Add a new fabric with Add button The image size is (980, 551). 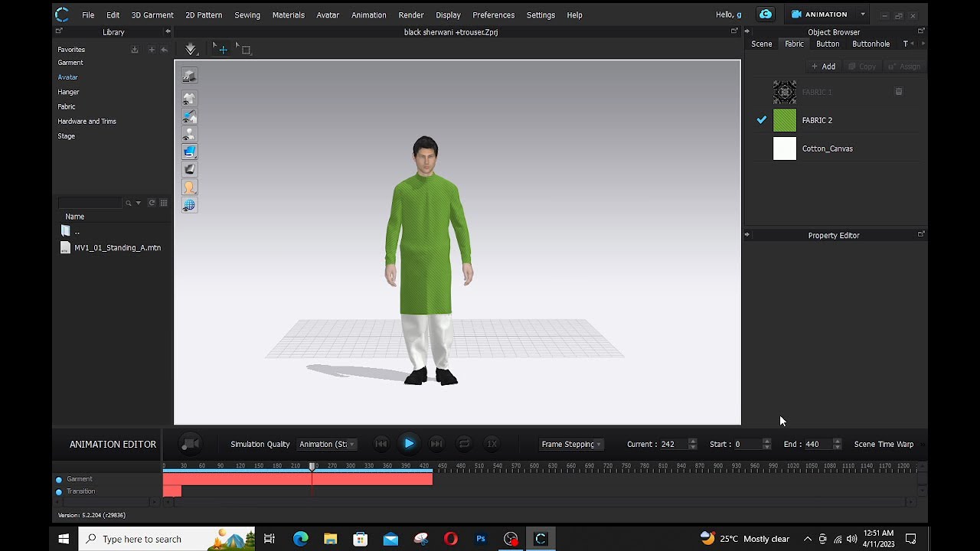point(824,67)
